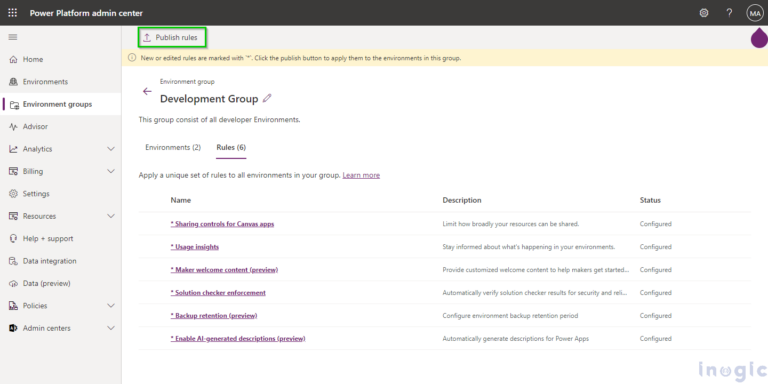
Task: Open Advisor in the sidebar
Action: coord(35,126)
